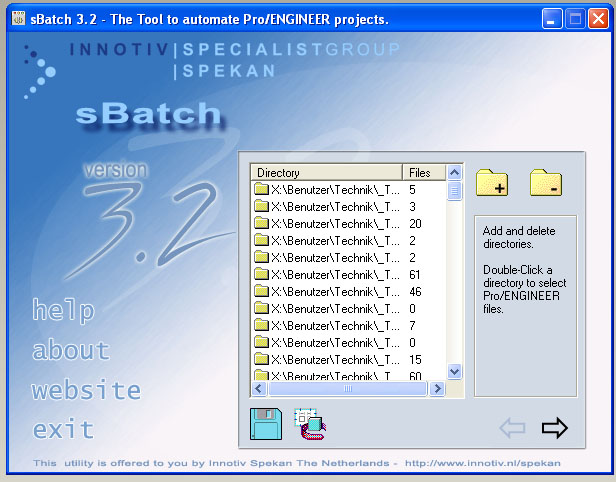Select the directory row with 7 files
616x482 pixels.
click(348, 326)
